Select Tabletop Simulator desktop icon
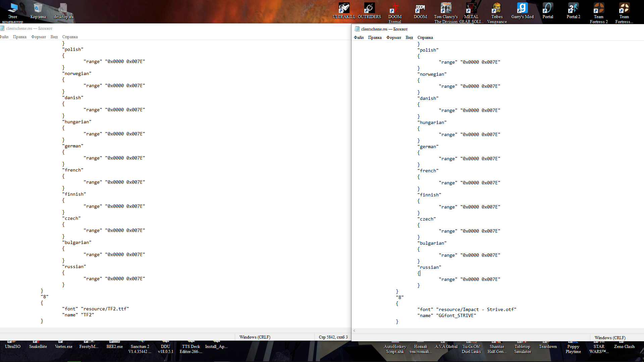 pos(522,349)
